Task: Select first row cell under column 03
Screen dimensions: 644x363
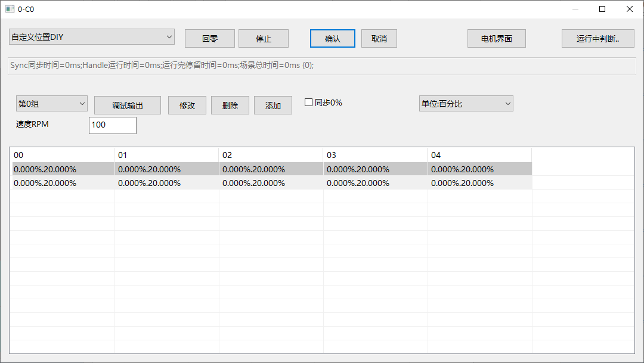Action: pos(376,169)
